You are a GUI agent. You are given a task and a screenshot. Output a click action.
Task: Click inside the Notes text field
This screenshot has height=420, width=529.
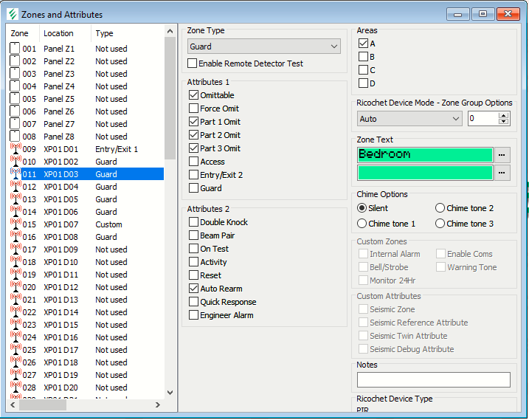pyautogui.click(x=433, y=379)
